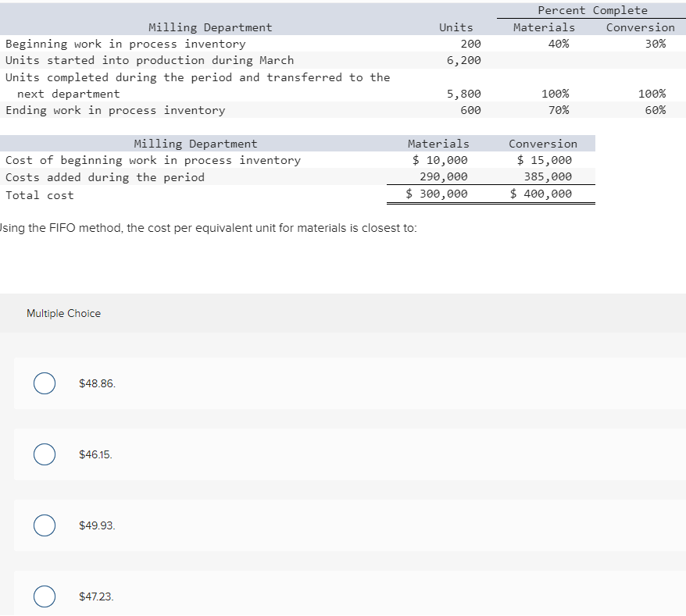The width and height of the screenshot is (686, 616).
Task: Click the $46.15 answer text label
Action: [x=95, y=454]
